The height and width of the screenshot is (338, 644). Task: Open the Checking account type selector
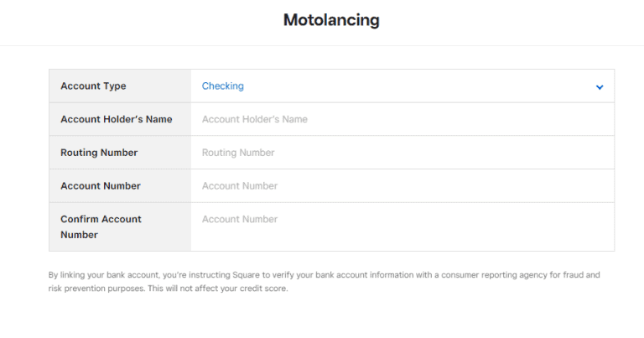(x=223, y=86)
